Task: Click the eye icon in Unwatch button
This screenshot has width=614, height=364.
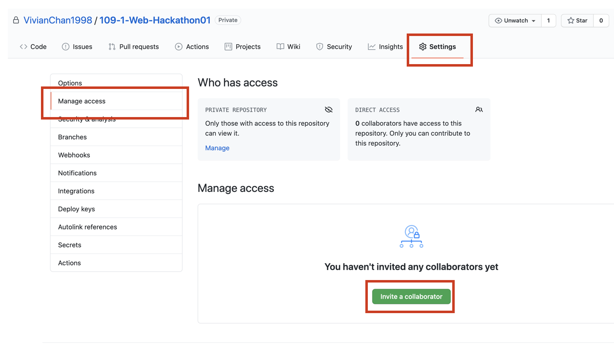Action: coord(498,21)
